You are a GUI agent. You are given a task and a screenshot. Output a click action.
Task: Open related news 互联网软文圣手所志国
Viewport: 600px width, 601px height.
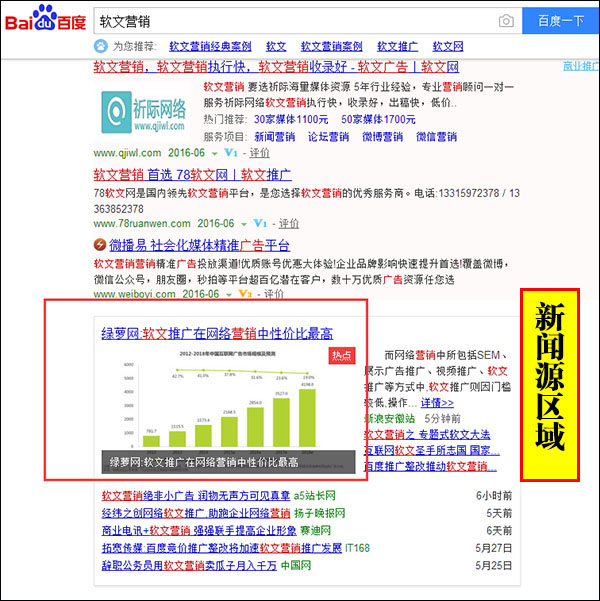(432, 451)
